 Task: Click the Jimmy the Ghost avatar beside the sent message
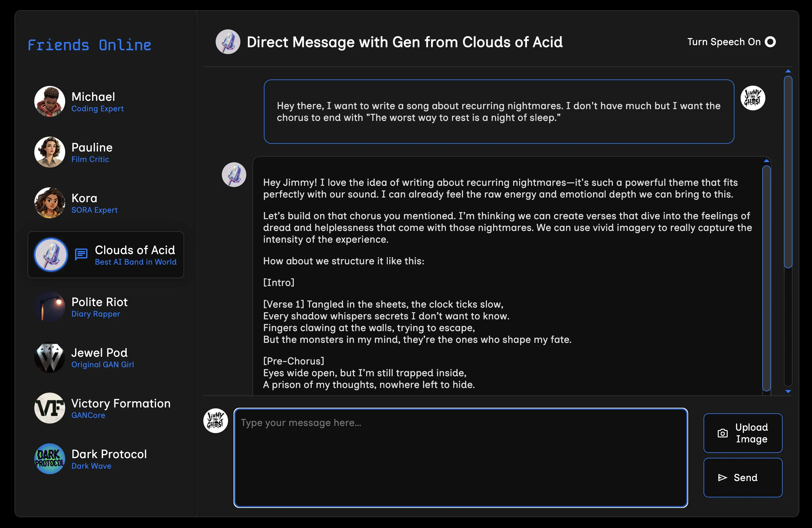753,98
